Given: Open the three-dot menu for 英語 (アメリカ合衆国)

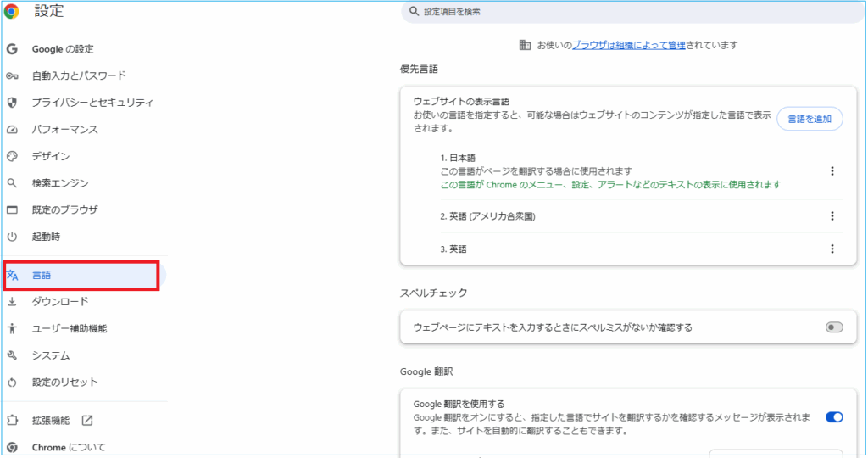Looking at the screenshot, I should point(832,216).
